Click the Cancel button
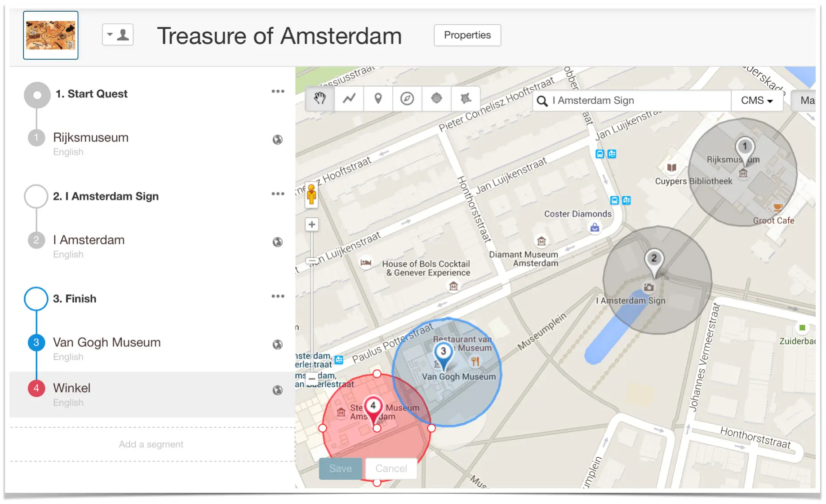Screen dimensions: 826x504 click(391, 469)
